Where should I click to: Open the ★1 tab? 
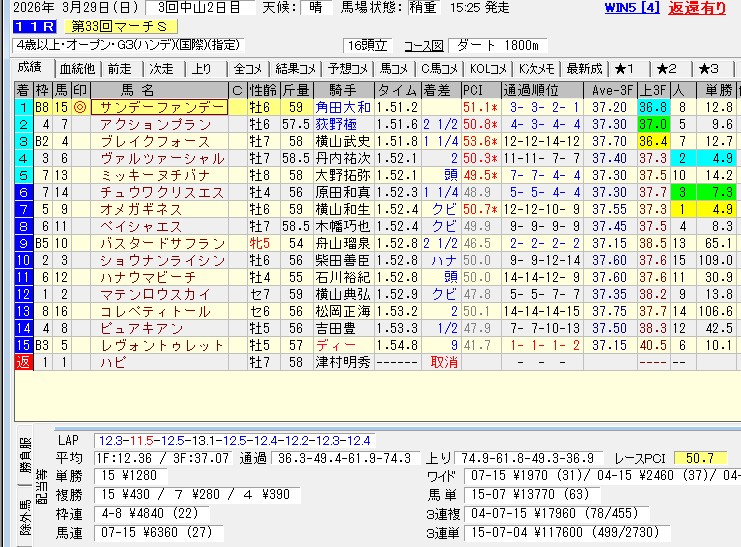[625, 68]
